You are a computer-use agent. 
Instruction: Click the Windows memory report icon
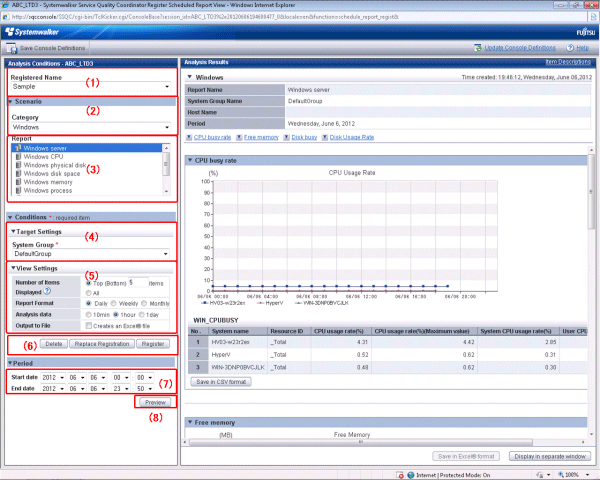18,182
